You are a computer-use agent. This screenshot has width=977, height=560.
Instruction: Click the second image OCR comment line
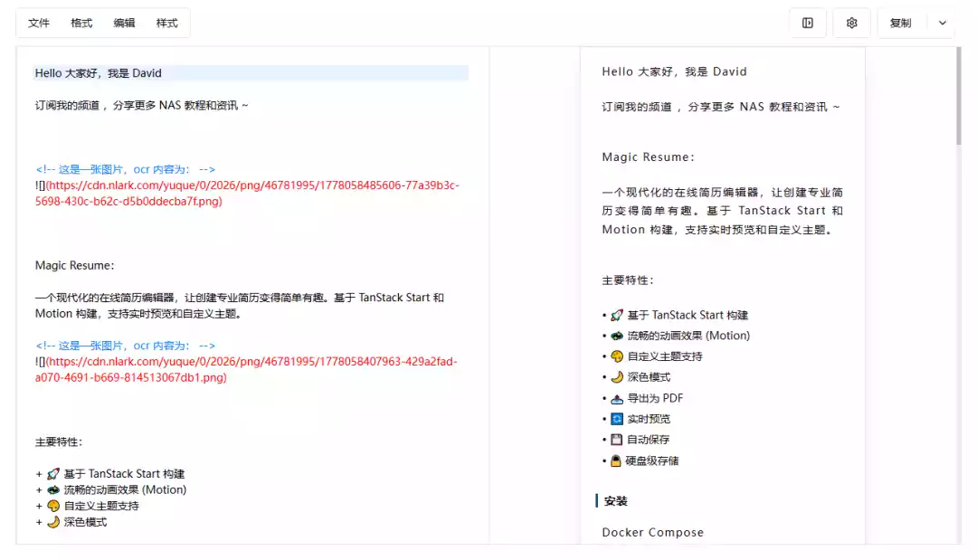click(125, 346)
